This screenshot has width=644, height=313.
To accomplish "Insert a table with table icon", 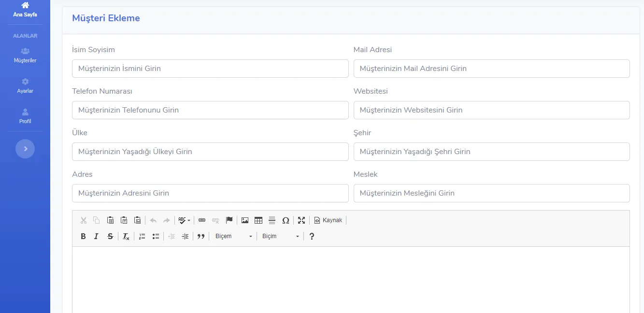I will pyautogui.click(x=258, y=220).
